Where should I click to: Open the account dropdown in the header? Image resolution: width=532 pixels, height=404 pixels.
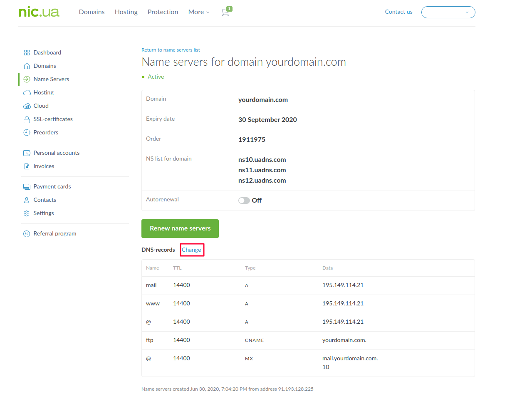(448, 12)
